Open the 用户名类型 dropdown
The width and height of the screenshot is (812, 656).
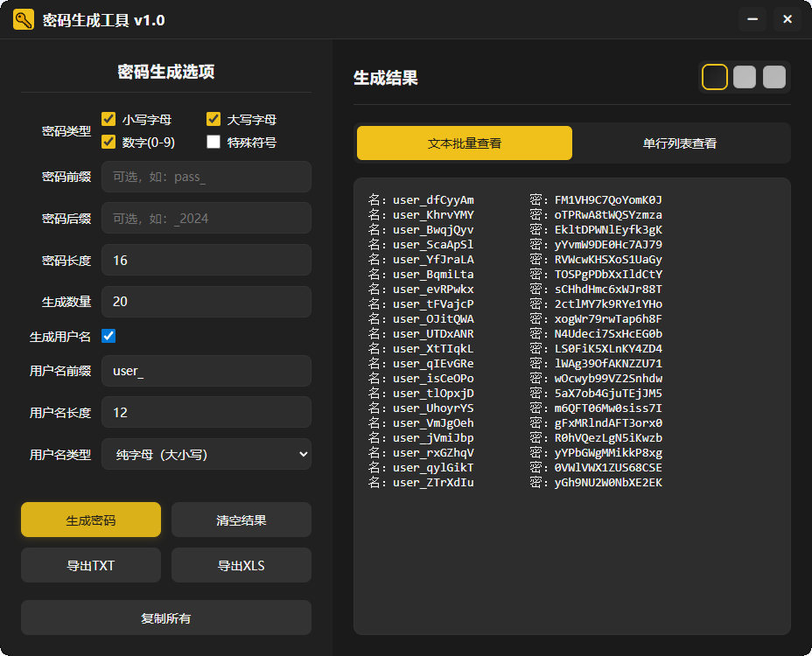click(x=206, y=454)
